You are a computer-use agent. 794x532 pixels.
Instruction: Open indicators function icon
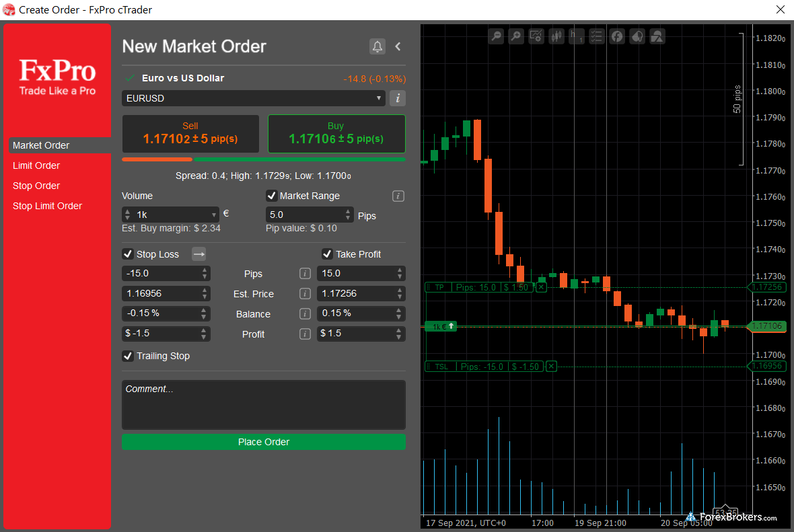point(616,36)
